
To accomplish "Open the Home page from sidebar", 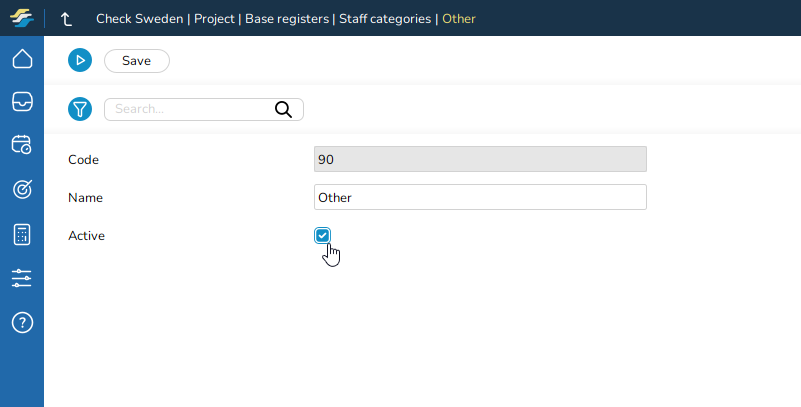I will click(22, 60).
